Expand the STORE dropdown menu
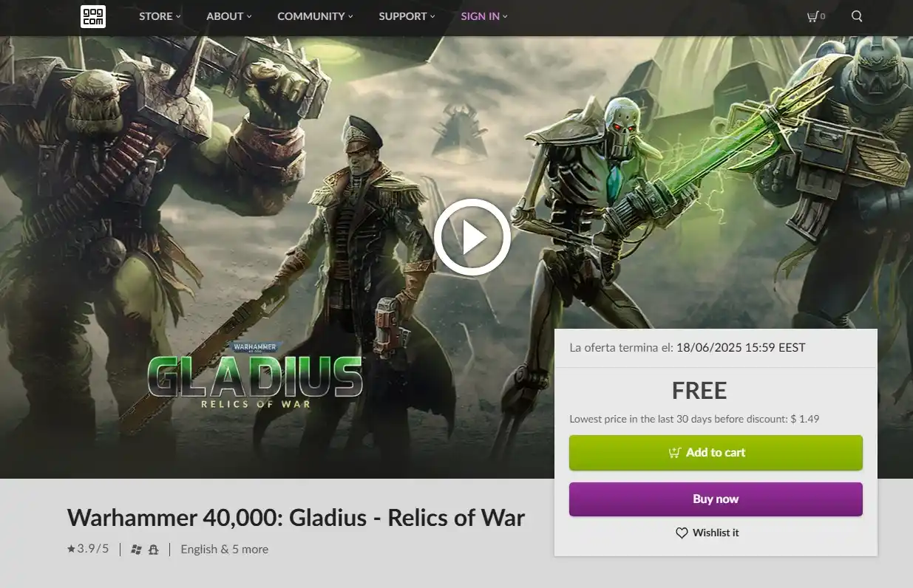The width and height of the screenshot is (913, 588). point(160,16)
